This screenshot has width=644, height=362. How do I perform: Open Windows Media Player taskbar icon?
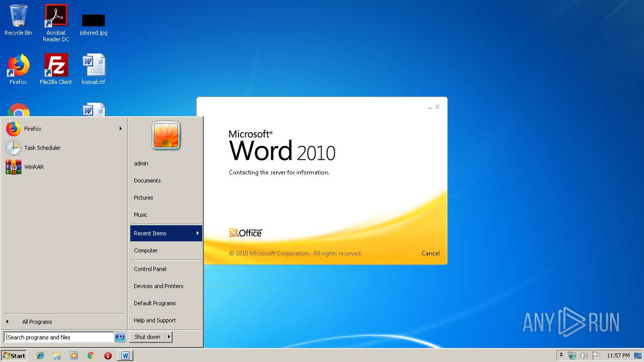(x=74, y=355)
